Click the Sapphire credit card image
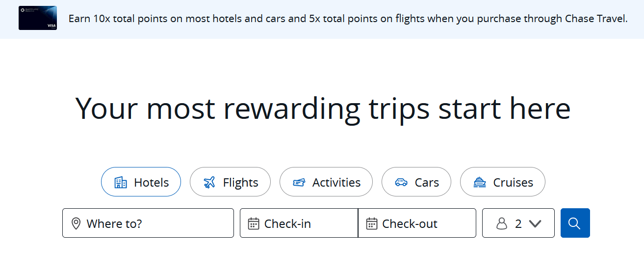Image resolution: width=644 pixels, height=277 pixels. 38,18
